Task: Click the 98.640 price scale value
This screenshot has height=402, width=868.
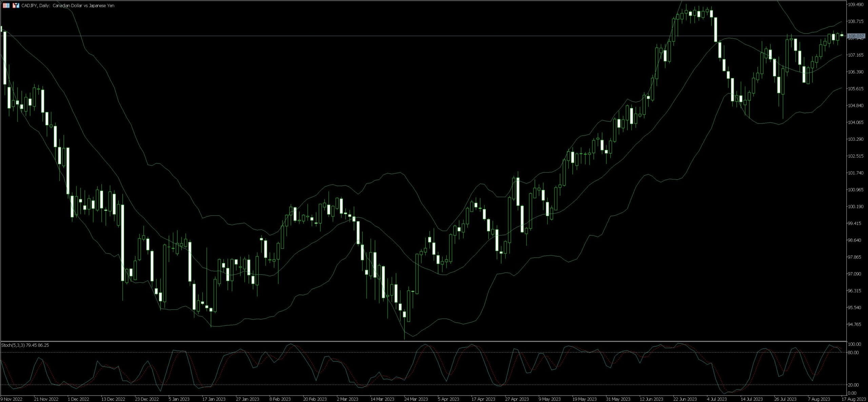Action: (854, 240)
